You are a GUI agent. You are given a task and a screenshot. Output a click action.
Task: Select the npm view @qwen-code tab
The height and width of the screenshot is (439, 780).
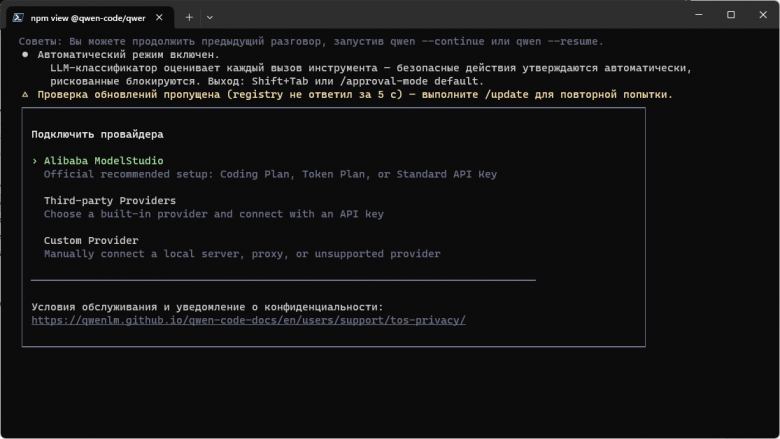90,17
